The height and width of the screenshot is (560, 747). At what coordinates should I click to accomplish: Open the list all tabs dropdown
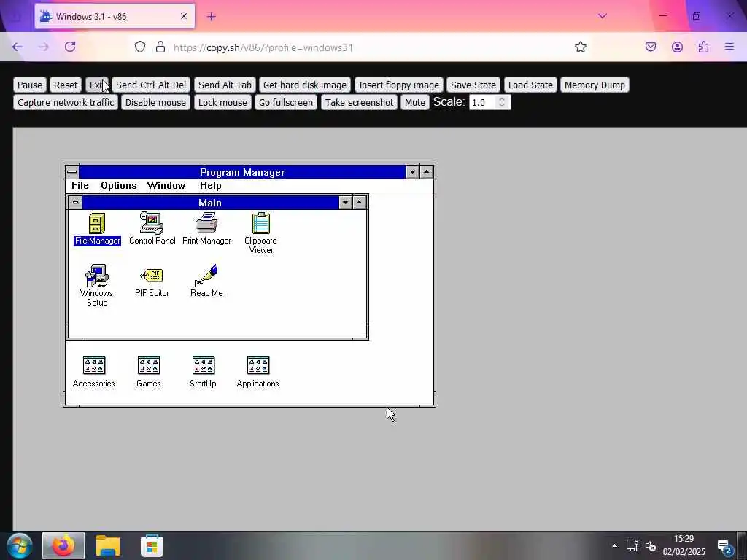[x=603, y=16]
